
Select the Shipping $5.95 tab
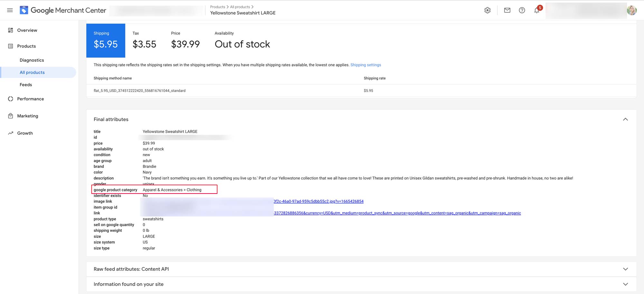click(106, 41)
